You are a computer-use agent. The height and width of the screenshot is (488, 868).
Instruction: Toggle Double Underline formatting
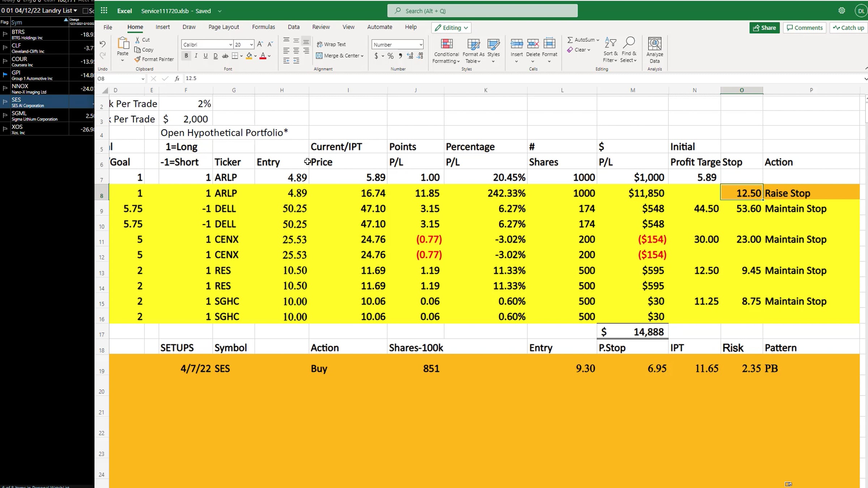point(216,56)
